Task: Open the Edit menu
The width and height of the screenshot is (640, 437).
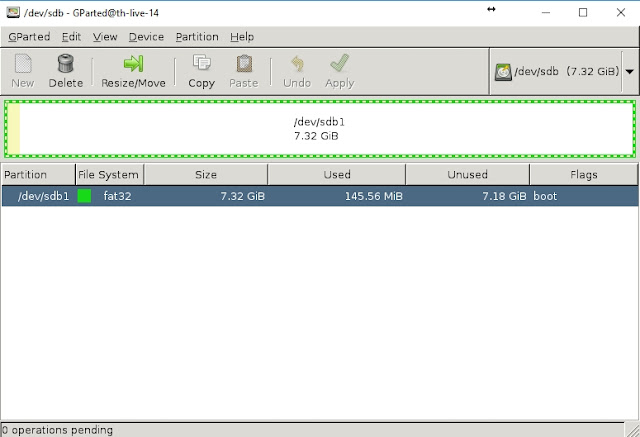Action: [x=71, y=37]
